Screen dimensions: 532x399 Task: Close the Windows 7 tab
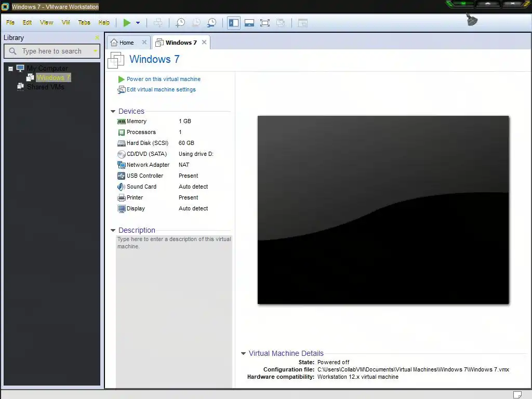point(204,42)
